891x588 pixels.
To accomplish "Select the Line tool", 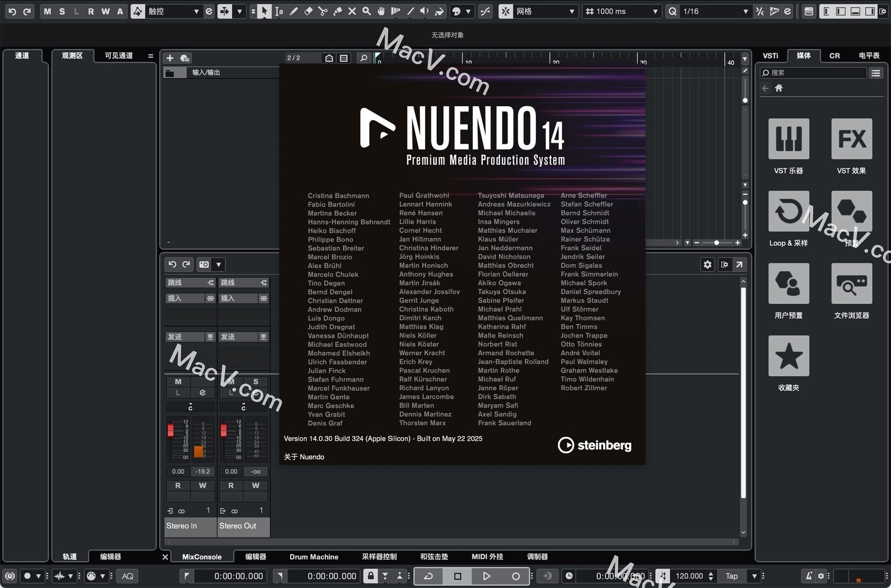I will tap(410, 11).
